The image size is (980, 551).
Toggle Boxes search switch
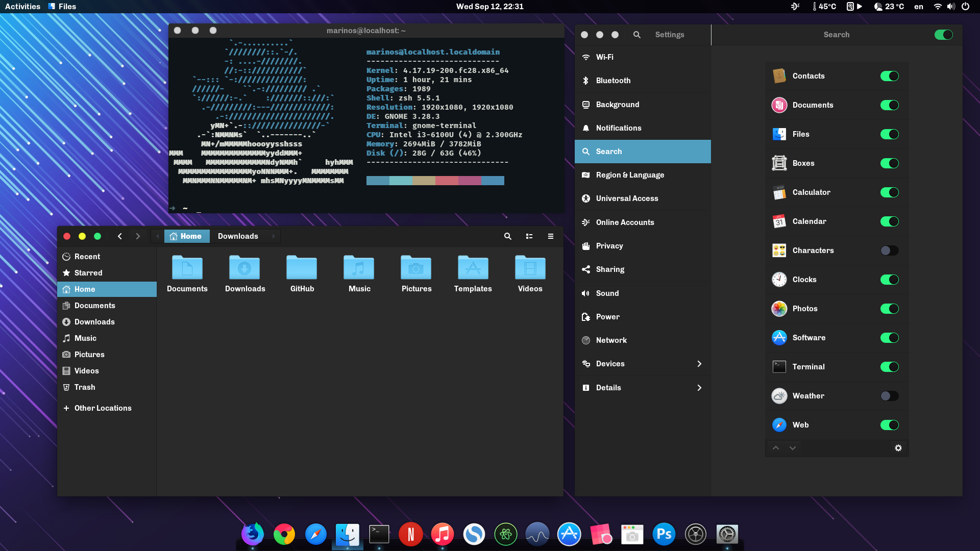coord(890,163)
